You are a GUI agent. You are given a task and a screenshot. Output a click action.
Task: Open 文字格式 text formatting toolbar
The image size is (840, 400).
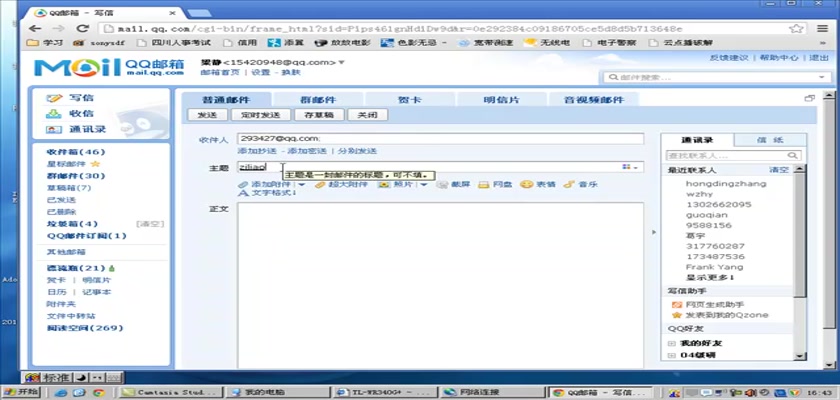coord(267,192)
